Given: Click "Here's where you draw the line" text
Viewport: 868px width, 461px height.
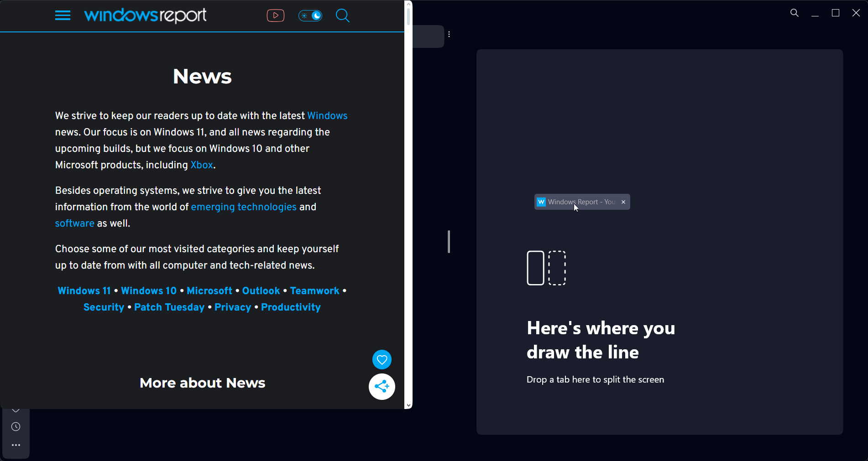Looking at the screenshot, I should pos(601,340).
